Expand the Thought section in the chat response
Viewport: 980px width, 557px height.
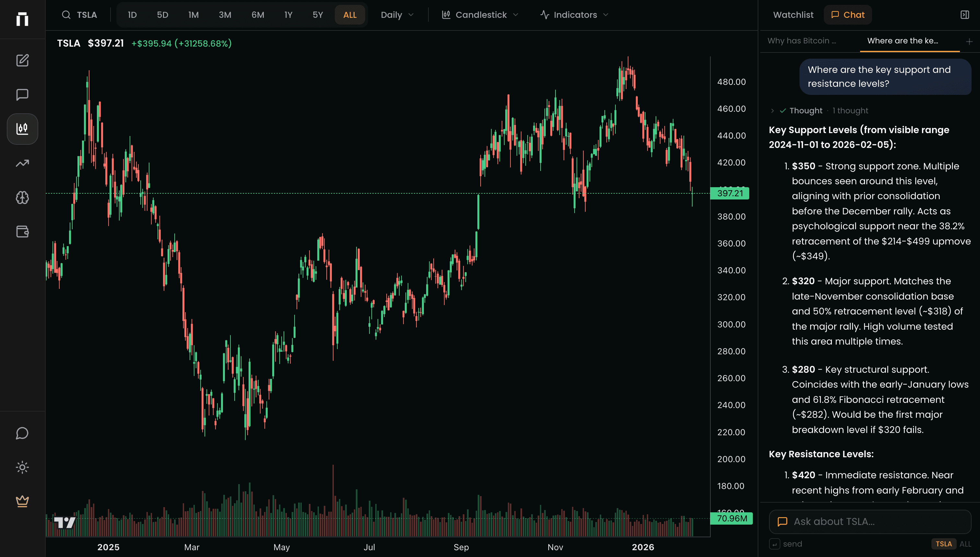coord(773,110)
